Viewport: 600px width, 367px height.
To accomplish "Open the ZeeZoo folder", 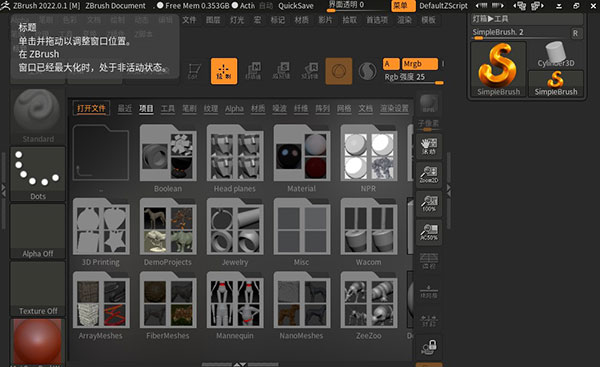I will coord(368,300).
